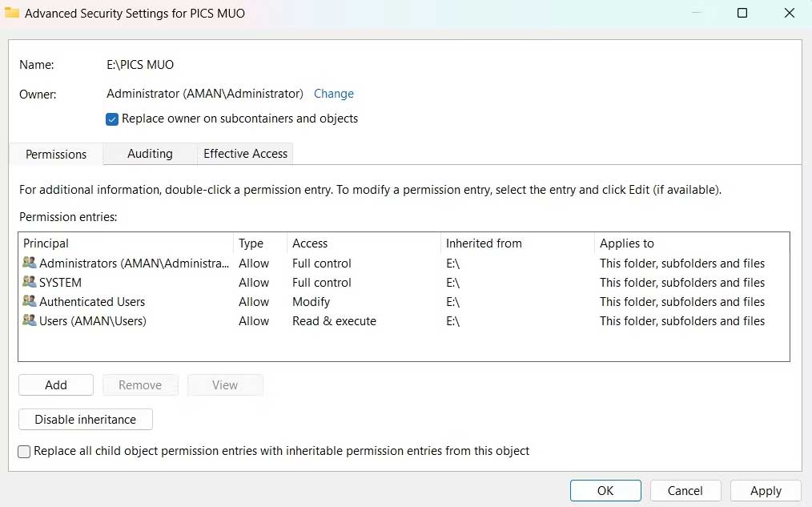Click the folder icon in the title bar
The height and width of the screenshot is (507, 812).
point(11,13)
